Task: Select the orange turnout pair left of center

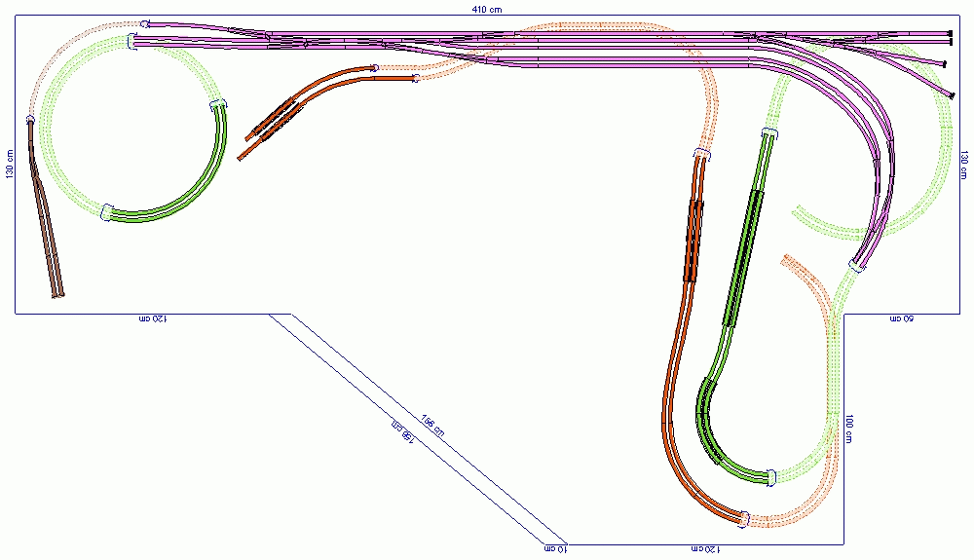Action: (x=275, y=120)
